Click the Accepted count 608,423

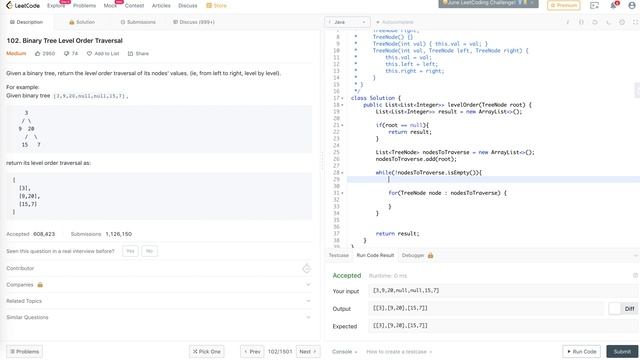coord(44,234)
